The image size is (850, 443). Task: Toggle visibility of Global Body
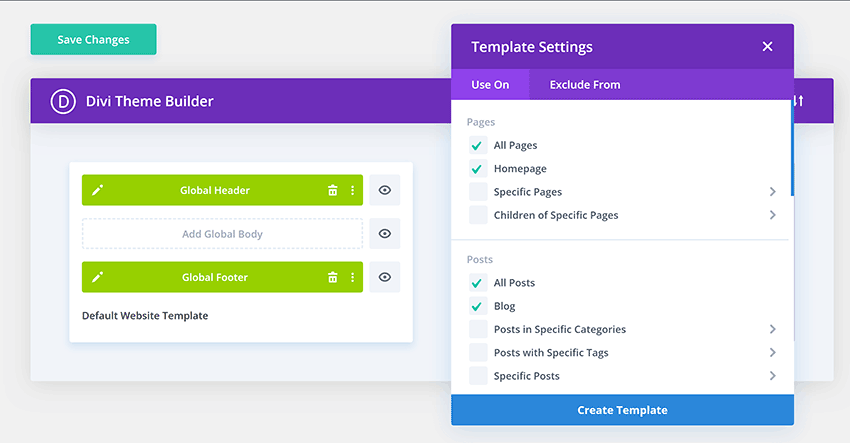pyautogui.click(x=385, y=234)
